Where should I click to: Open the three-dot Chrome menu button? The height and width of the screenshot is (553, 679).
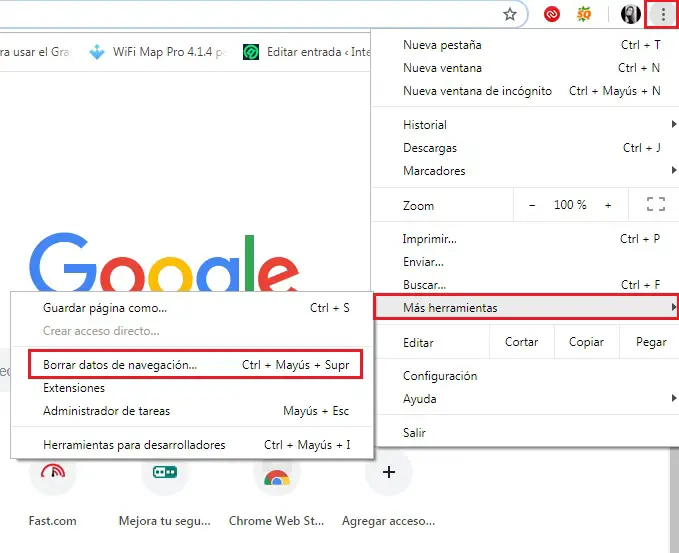tap(663, 14)
